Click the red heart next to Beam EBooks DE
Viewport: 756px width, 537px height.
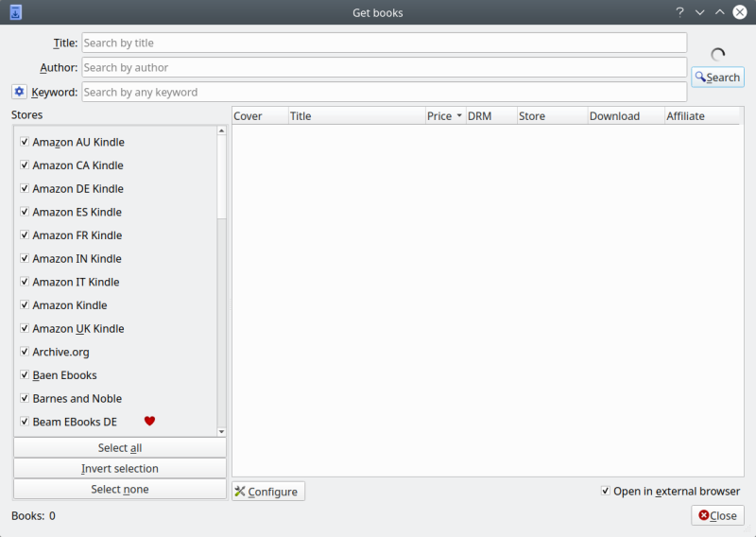point(149,422)
